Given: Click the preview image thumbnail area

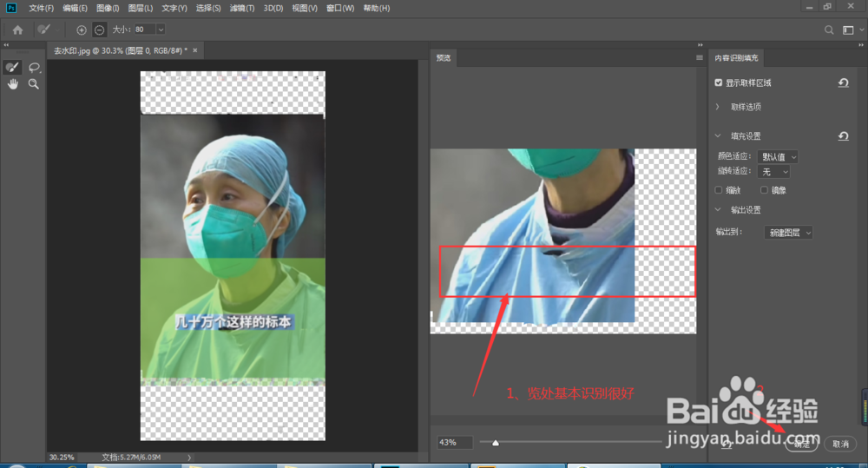Looking at the screenshot, I should (x=563, y=241).
